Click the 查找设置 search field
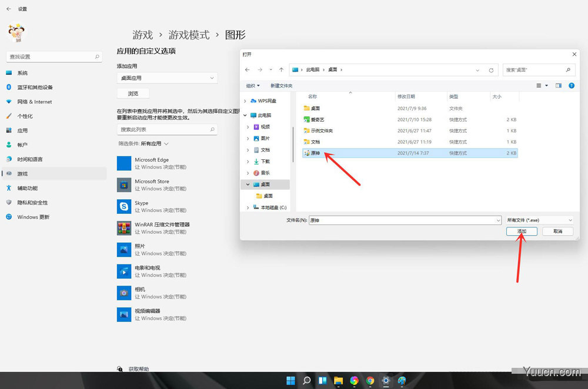The image size is (588, 389). [x=54, y=56]
